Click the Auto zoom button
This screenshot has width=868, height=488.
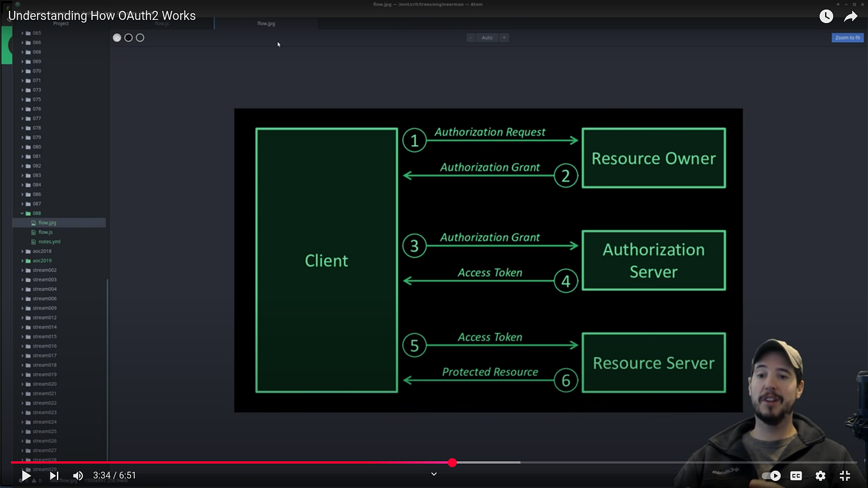point(487,38)
